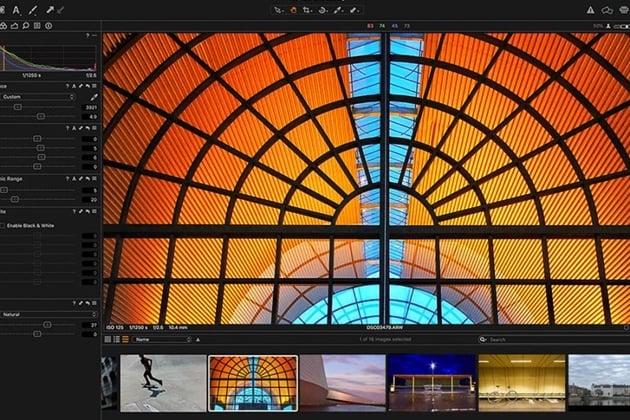Screen dimensions: 630x420
Task: Choose the Select pointer cursor tool
Action: click(x=278, y=10)
